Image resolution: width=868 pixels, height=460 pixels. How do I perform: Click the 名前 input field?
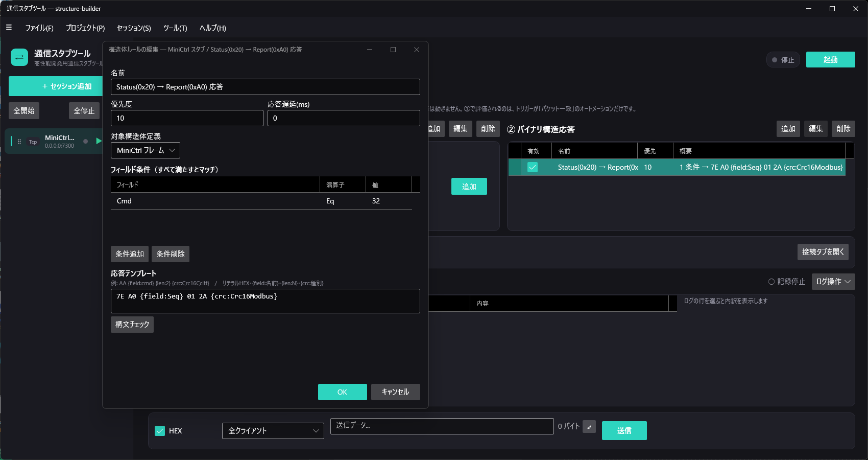[266, 87]
